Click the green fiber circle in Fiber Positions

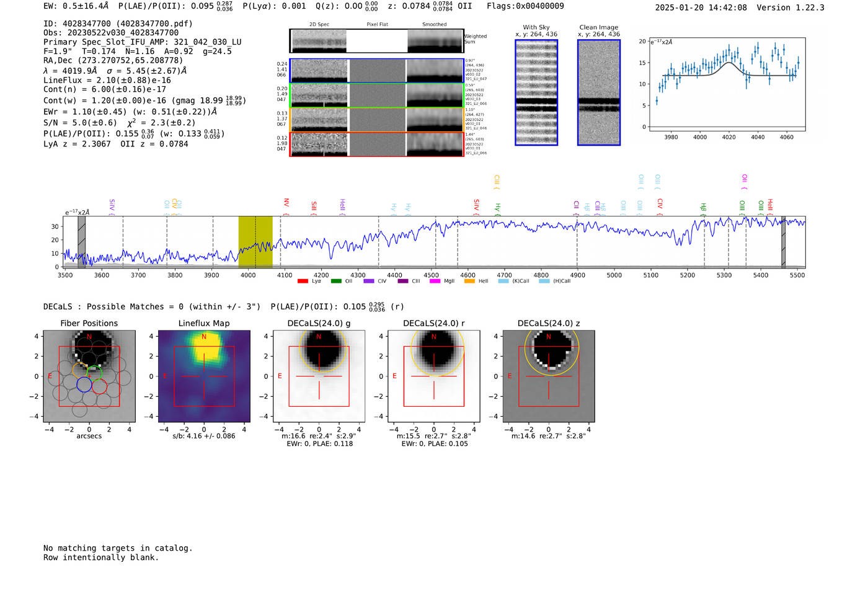pyautogui.click(x=94, y=373)
